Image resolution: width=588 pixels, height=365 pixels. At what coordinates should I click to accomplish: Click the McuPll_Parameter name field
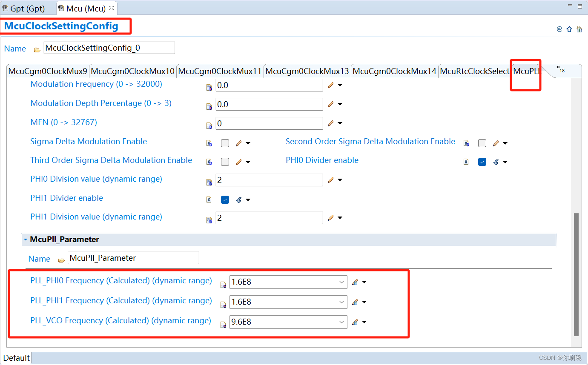133,258
